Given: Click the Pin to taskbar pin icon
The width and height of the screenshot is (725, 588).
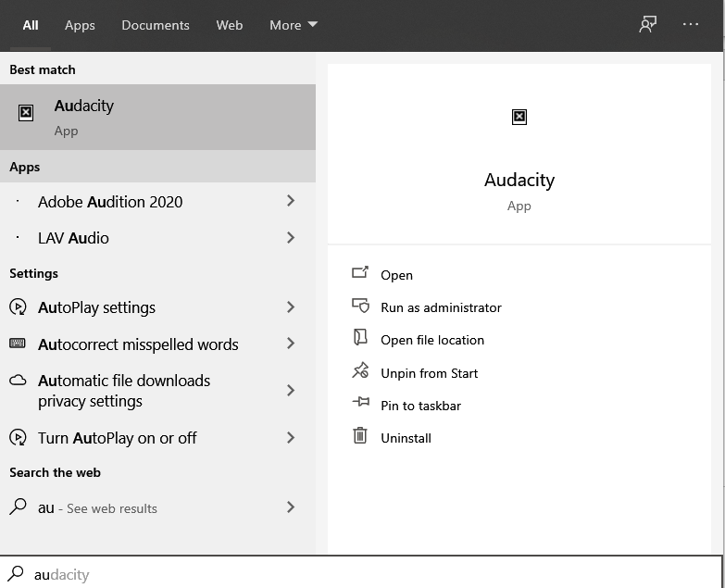Looking at the screenshot, I should [361, 402].
